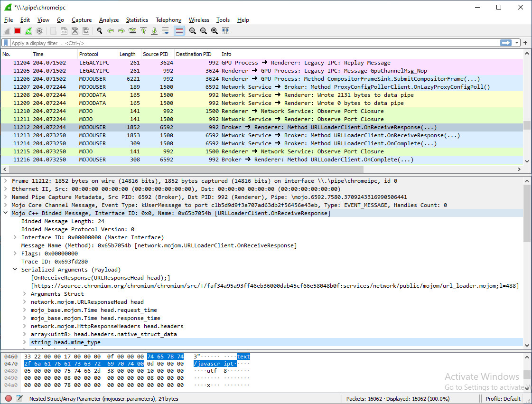Viewport: 532px width, 404px height.
Task: Open the File menu
Action: coord(9,20)
